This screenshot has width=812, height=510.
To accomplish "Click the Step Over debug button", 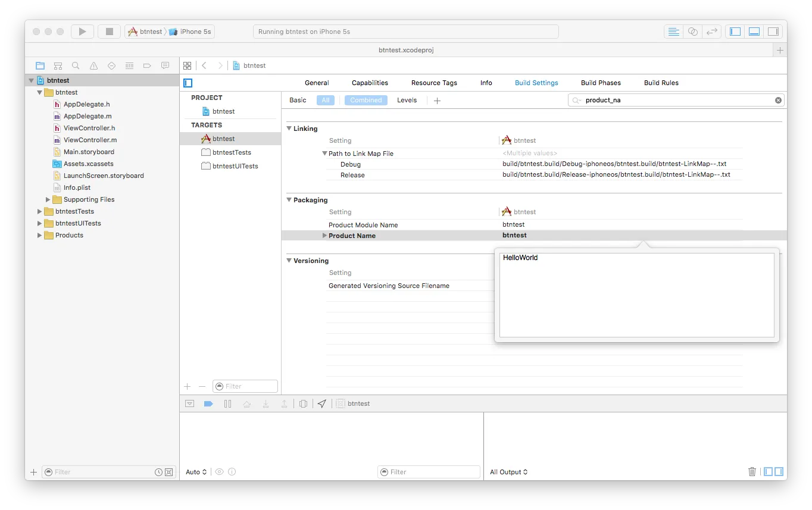I will click(246, 403).
